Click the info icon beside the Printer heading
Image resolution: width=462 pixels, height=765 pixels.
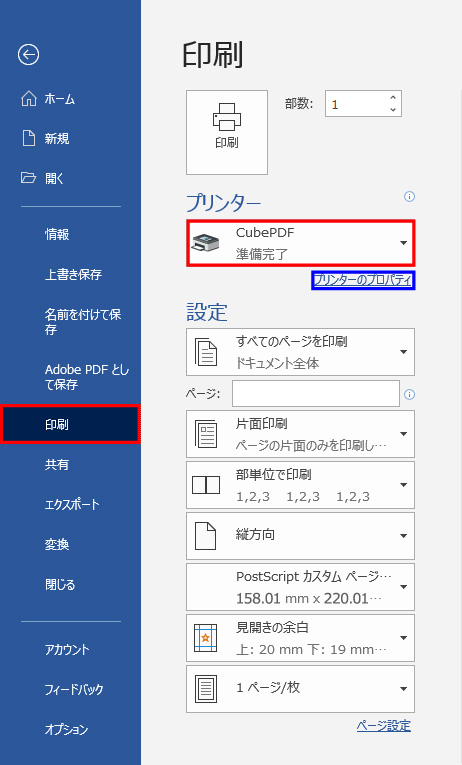click(409, 197)
